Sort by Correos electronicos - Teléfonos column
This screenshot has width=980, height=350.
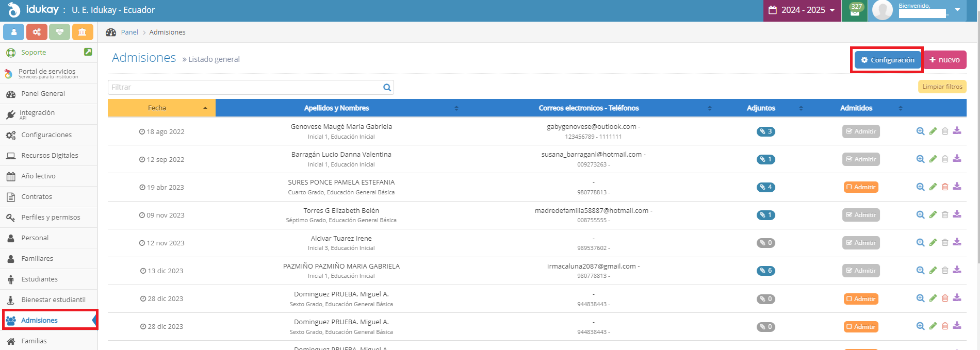[589, 108]
